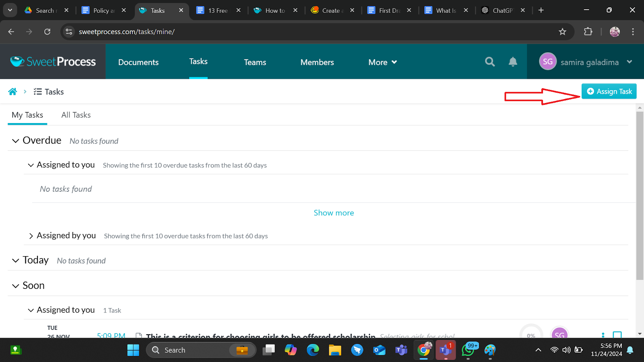
Task: Click the Assign Task button
Action: (x=609, y=91)
